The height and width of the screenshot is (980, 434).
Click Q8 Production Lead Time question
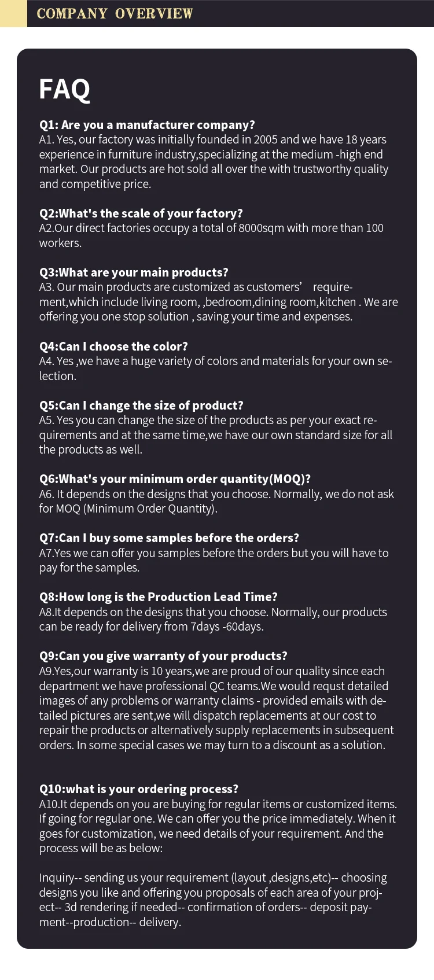click(x=159, y=597)
